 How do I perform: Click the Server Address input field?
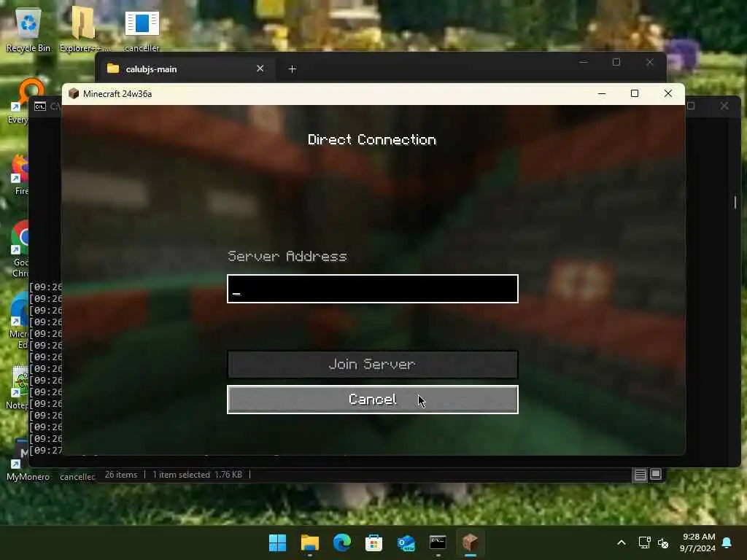[x=373, y=289]
